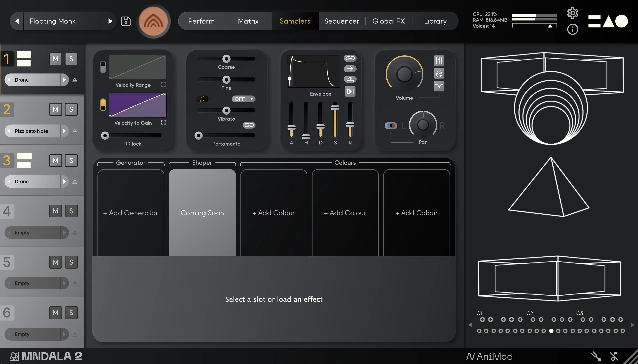This screenshot has width=638, height=364.
Task: Click the musical note icon
Action: [x=202, y=99]
